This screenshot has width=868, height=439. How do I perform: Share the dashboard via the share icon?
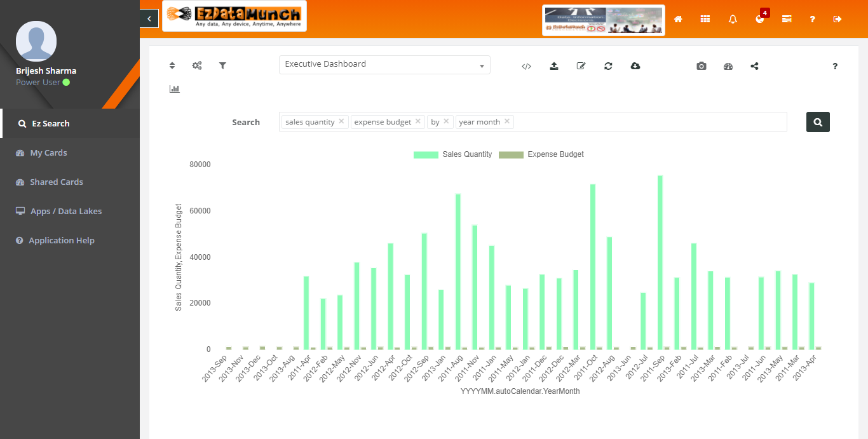point(754,65)
